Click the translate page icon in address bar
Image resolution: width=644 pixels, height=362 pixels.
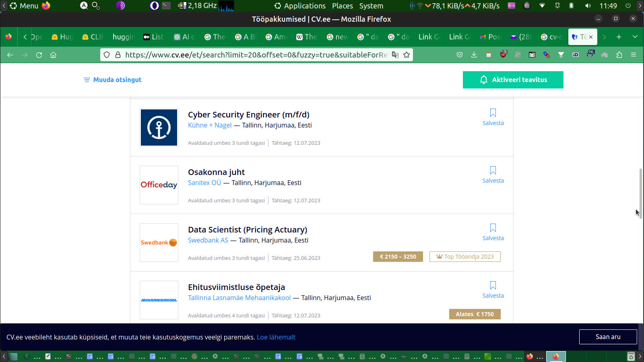[395, 55]
